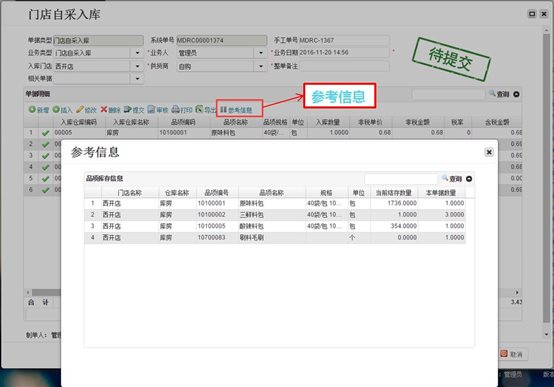Click the 打印 printer icon
The width and height of the screenshot is (554, 387).
(175, 110)
